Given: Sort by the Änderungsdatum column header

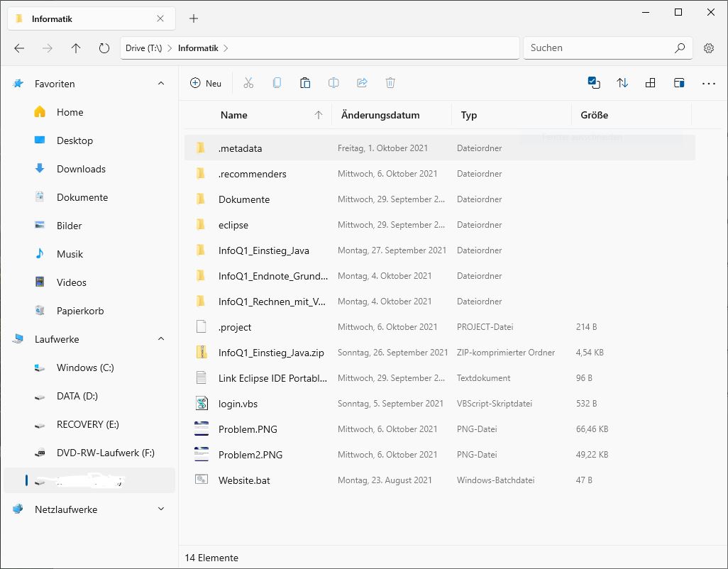Looking at the screenshot, I should click(392, 115).
